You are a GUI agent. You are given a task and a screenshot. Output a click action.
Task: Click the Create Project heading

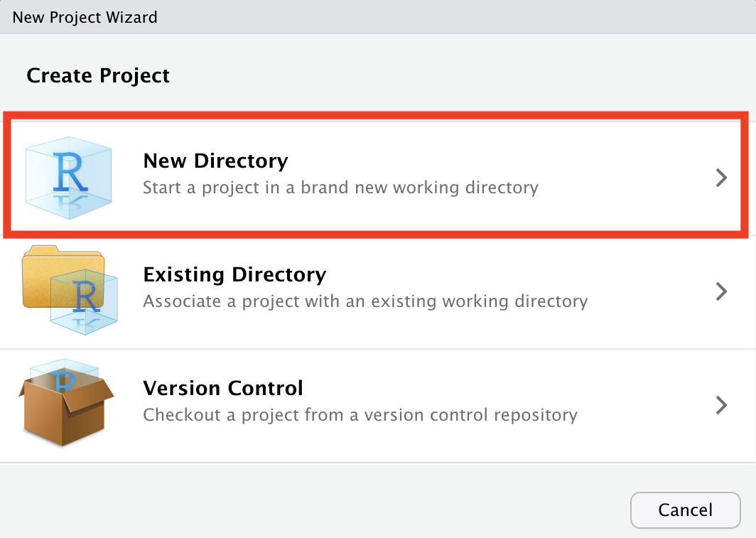pyautogui.click(x=98, y=75)
